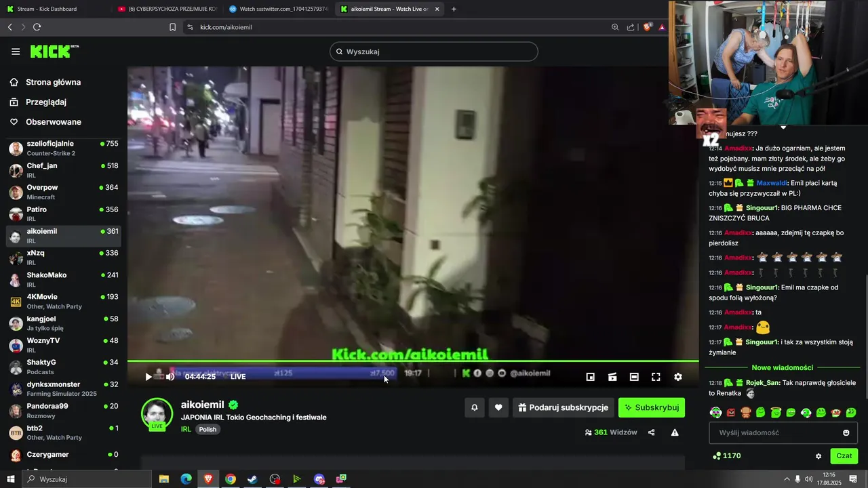Open xNzq channel in sidebar
The width and height of the screenshot is (868, 488).
coord(64,258)
